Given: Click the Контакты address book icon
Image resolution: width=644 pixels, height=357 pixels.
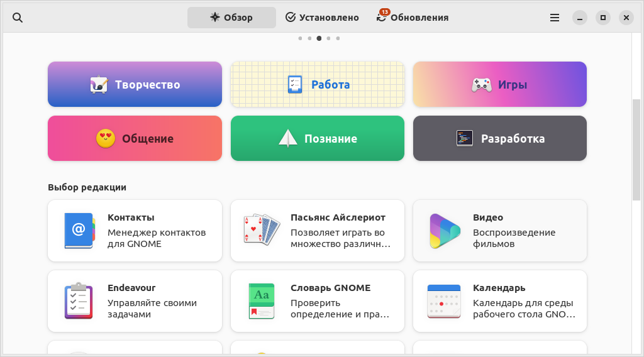Looking at the screenshot, I should [x=80, y=231].
